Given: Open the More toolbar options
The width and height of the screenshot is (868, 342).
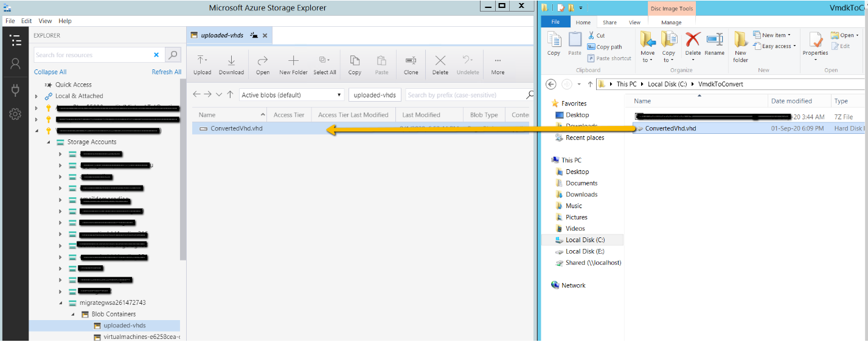Looking at the screenshot, I should (498, 65).
